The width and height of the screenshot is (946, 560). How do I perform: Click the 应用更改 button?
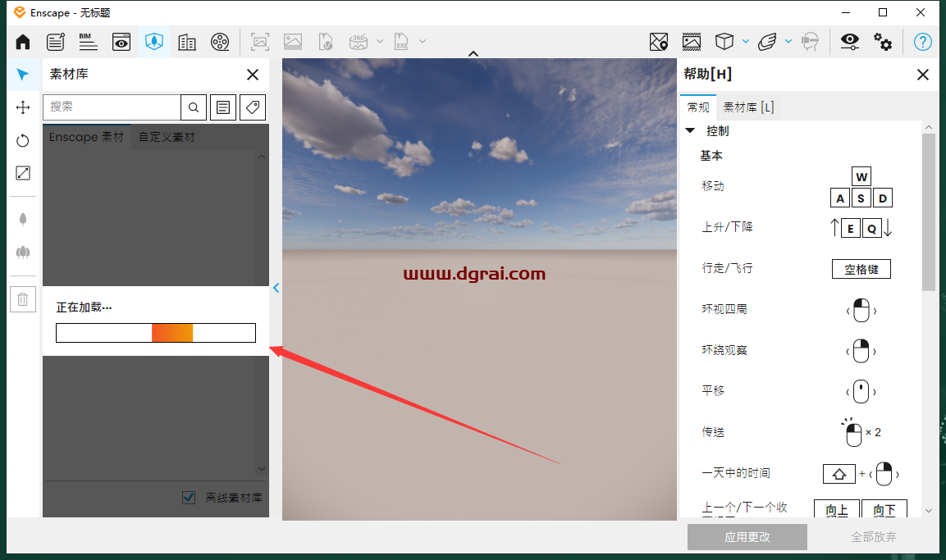tap(747, 536)
